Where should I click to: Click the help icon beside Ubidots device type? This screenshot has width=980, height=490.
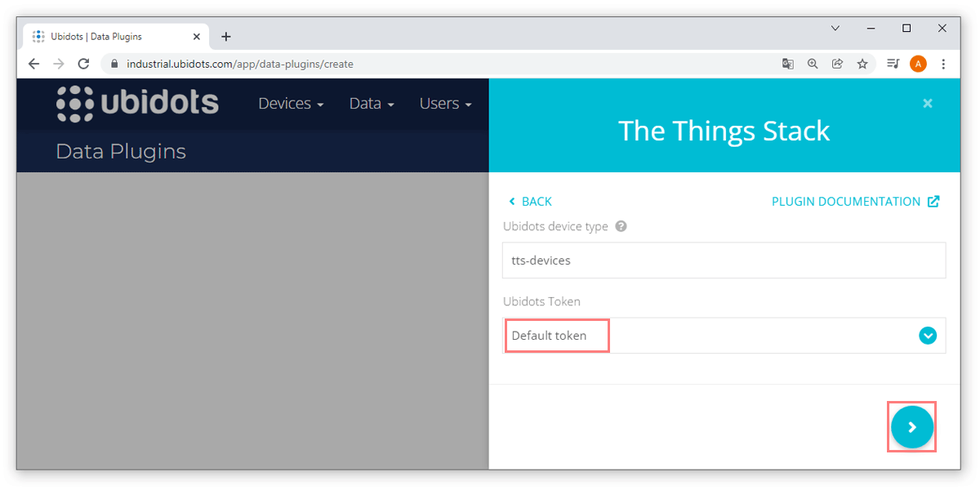(621, 226)
